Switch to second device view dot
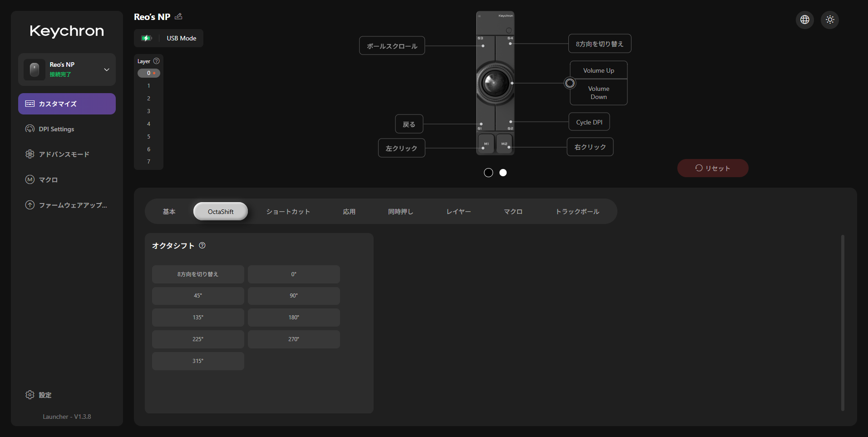 click(x=503, y=173)
